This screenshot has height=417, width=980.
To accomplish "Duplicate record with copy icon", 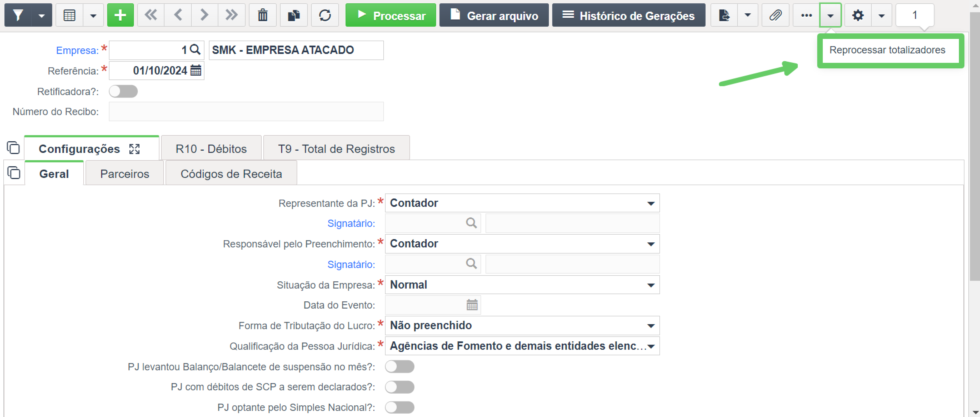I will click(x=294, y=15).
